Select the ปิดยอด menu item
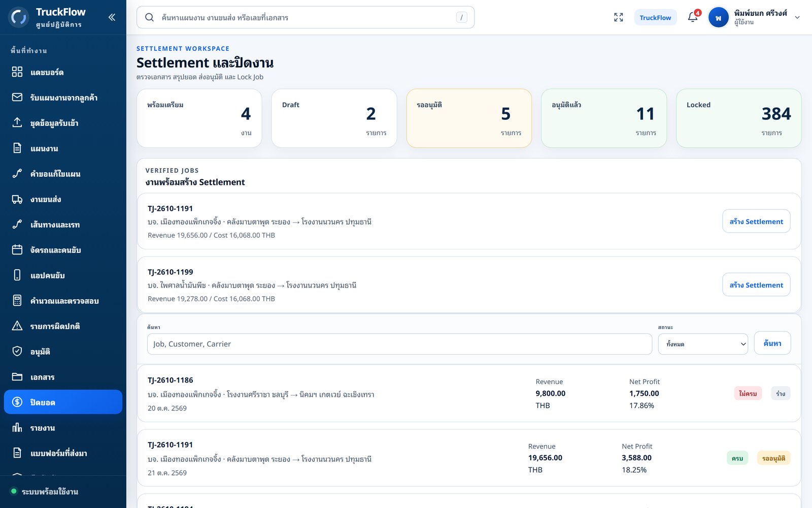This screenshot has width=812, height=508. (x=63, y=402)
